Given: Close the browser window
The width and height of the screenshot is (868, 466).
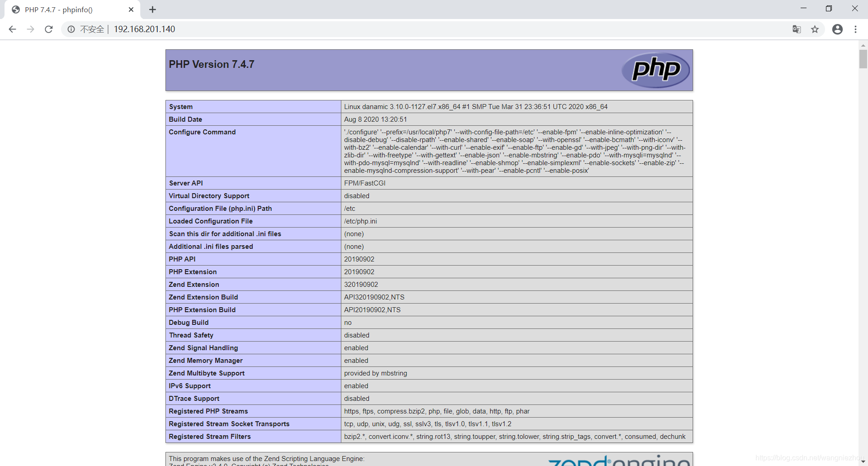Looking at the screenshot, I should 854,8.
